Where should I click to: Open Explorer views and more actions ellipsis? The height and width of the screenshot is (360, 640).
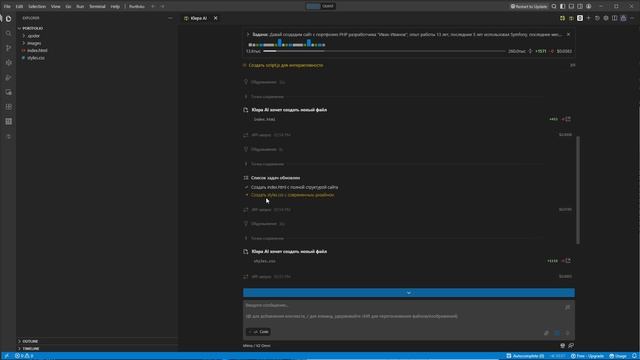[170, 18]
